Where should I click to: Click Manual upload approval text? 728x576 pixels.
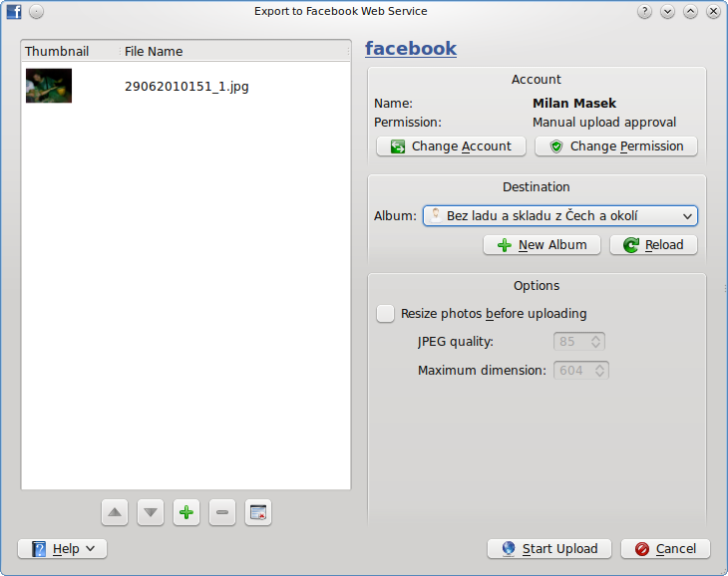(x=604, y=123)
